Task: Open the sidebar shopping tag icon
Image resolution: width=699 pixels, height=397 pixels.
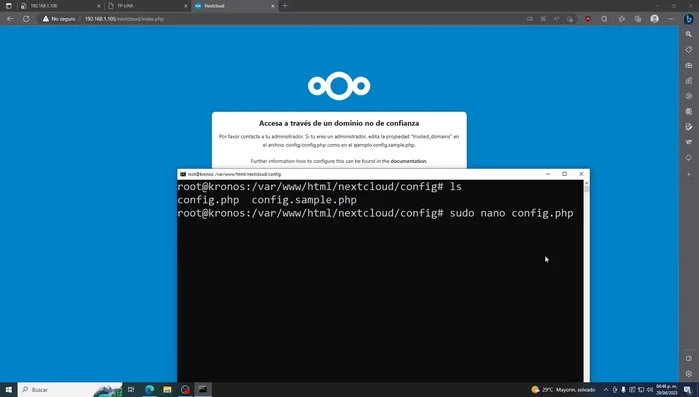Action: [689, 49]
